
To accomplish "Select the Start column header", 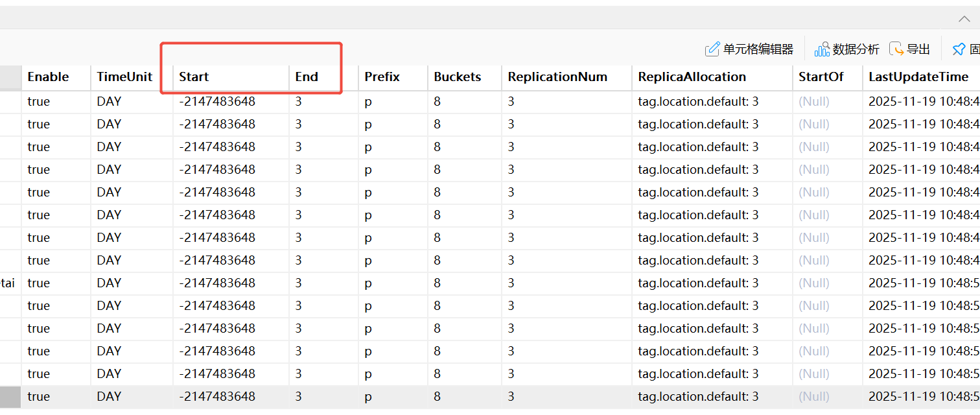I will (194, 77).
